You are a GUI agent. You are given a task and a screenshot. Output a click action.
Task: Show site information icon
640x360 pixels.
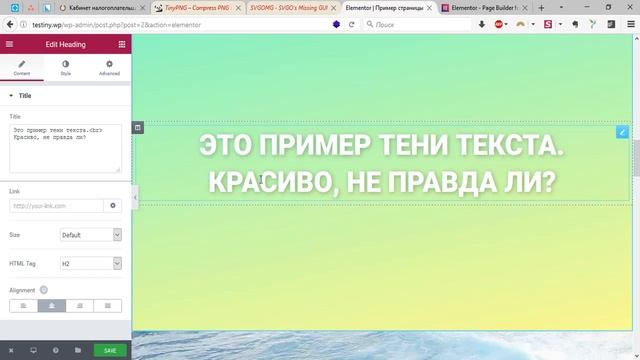point(24,24)
